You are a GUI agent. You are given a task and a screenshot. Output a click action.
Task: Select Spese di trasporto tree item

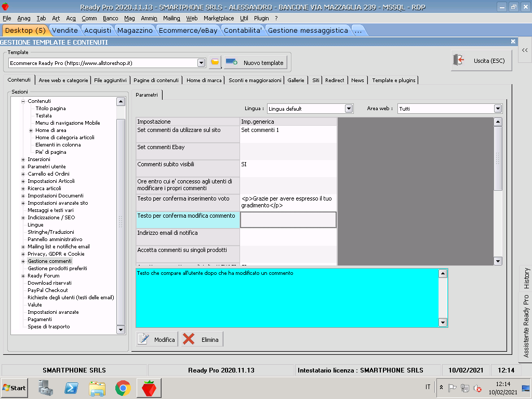48,327
